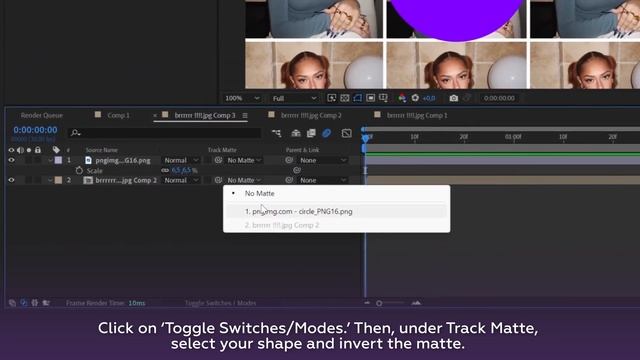Hide layer 2 brrrrrr...jpg Comp 2 via eye

pyautogui.click(x=11, y=180)
